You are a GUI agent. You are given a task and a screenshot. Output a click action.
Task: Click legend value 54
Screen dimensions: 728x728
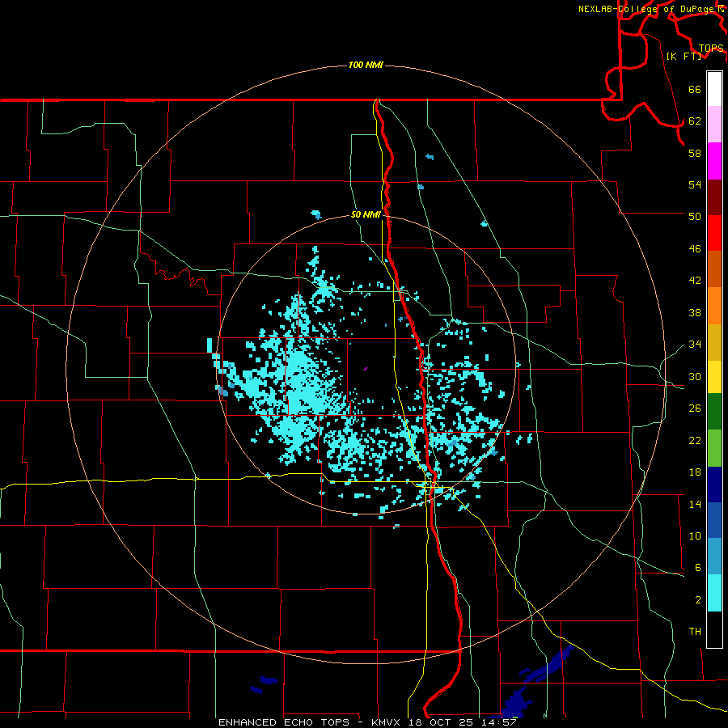[x=695, y=184]
